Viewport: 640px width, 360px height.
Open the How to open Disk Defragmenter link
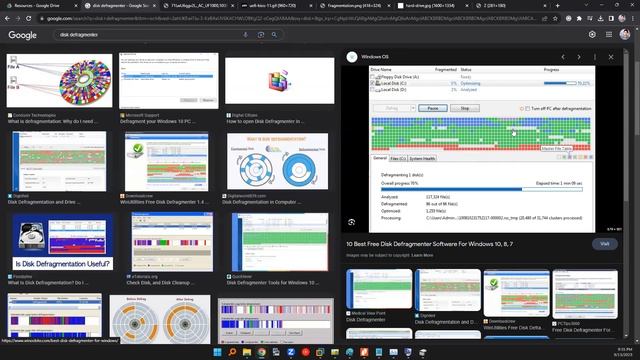tap(264, 121)
